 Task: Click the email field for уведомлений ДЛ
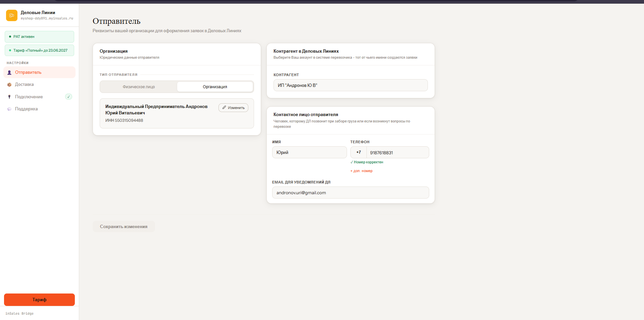point(350,193)
